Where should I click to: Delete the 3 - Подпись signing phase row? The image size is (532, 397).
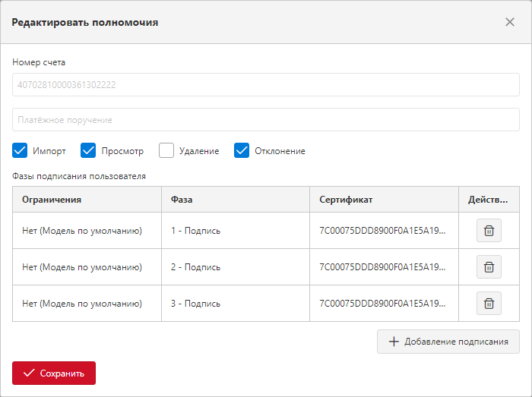pos(489,303)
